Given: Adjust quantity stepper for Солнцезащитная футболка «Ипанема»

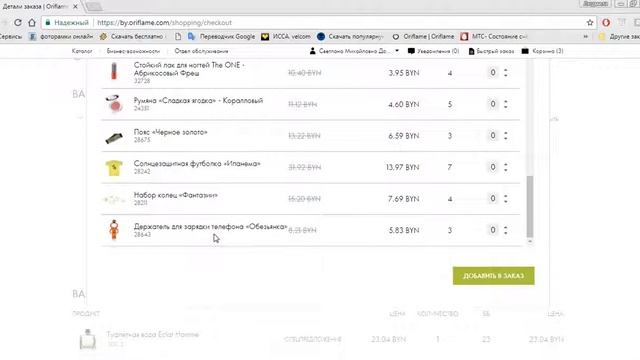Looking at the screenshot, I should 506,167.
